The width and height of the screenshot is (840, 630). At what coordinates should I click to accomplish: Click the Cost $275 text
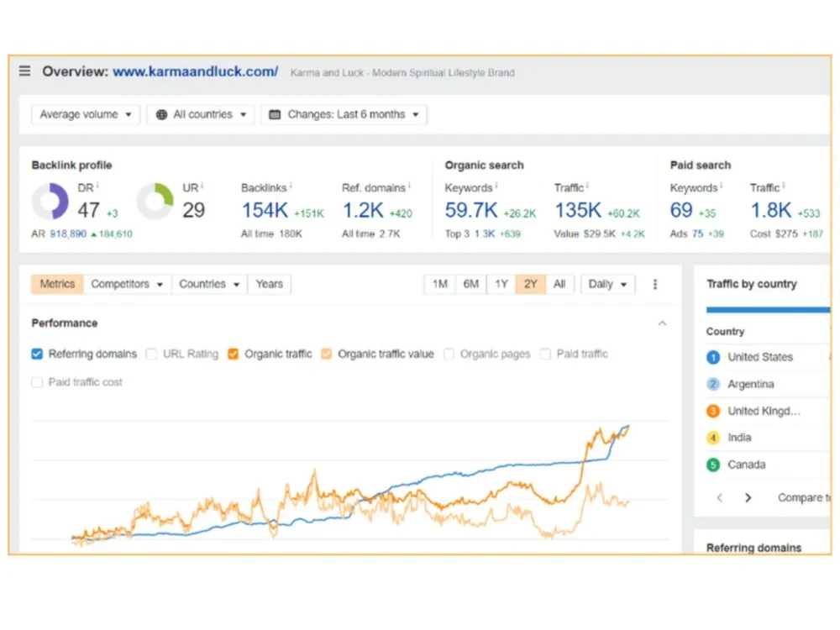[774, 234]
